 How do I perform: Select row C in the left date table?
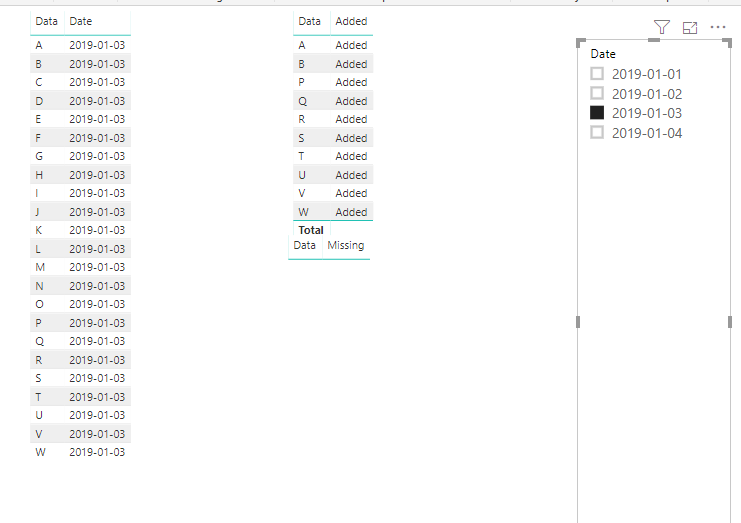80,82
